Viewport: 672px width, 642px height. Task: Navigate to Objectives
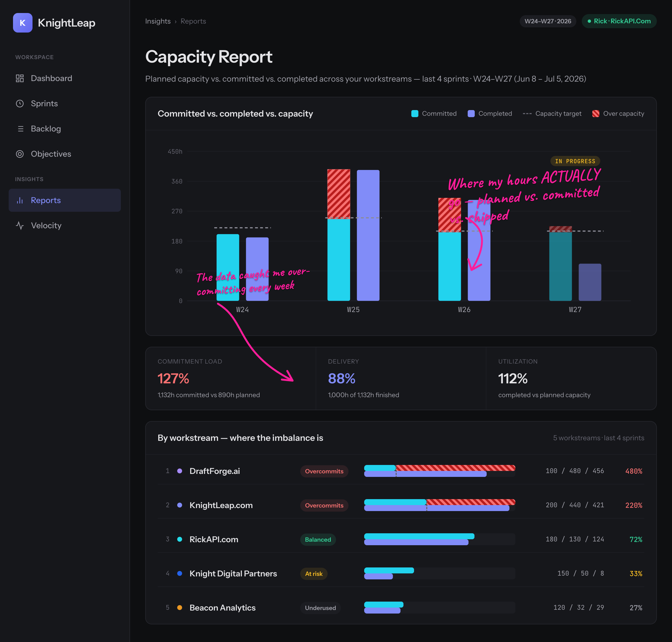65,154
